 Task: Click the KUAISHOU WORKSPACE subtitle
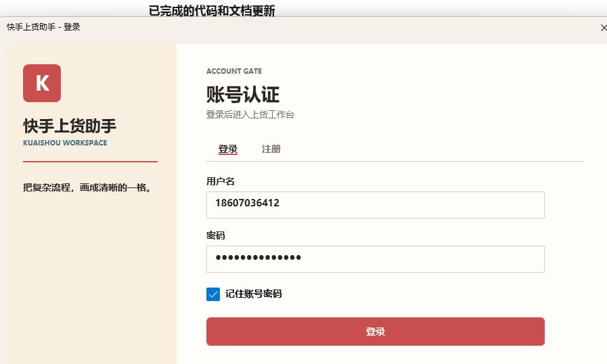pyautogui.click(x=65, y=143)
